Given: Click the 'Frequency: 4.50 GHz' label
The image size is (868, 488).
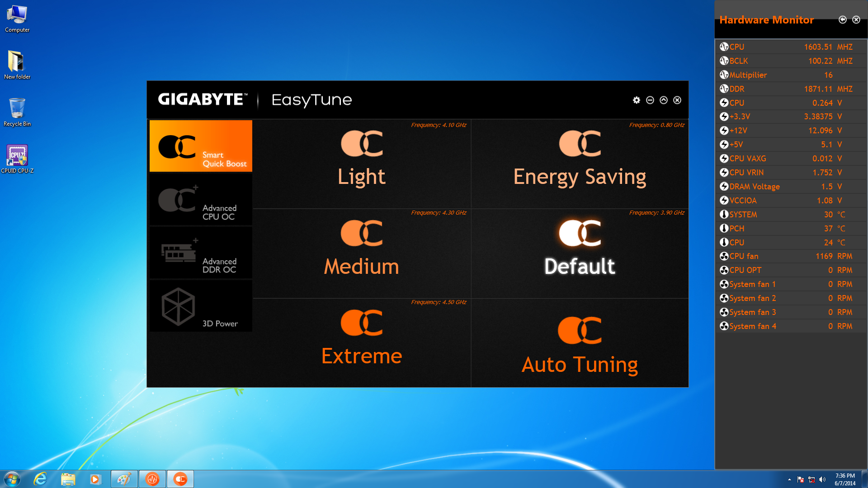Looking at the screenshot, I should [439, 302].
